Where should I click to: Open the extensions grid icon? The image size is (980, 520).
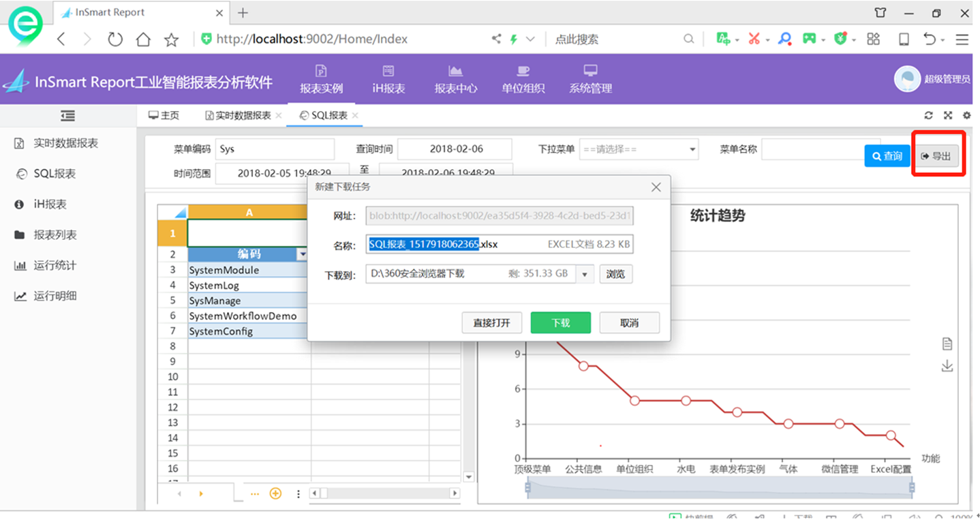coord(873,39)
